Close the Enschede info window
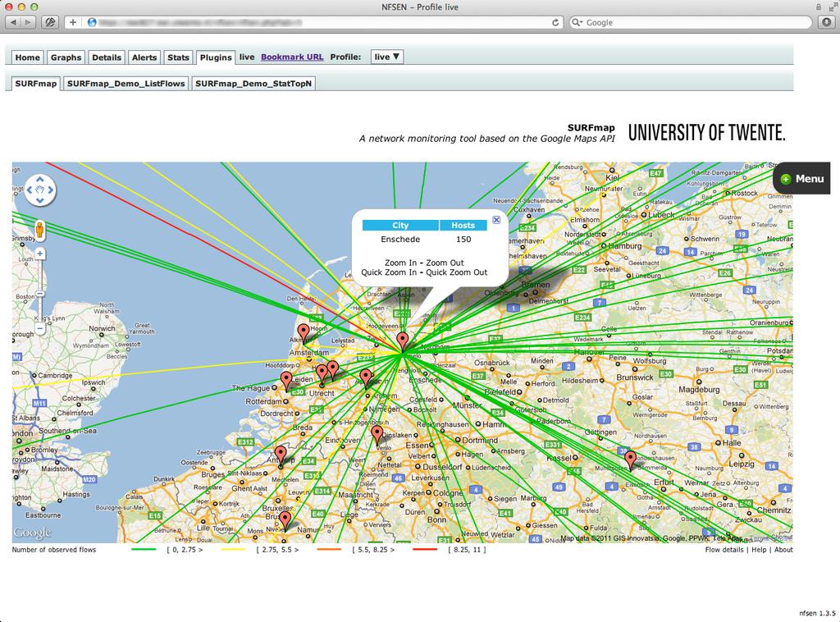This screenshot has height=622, width=840. click(496, 220)
